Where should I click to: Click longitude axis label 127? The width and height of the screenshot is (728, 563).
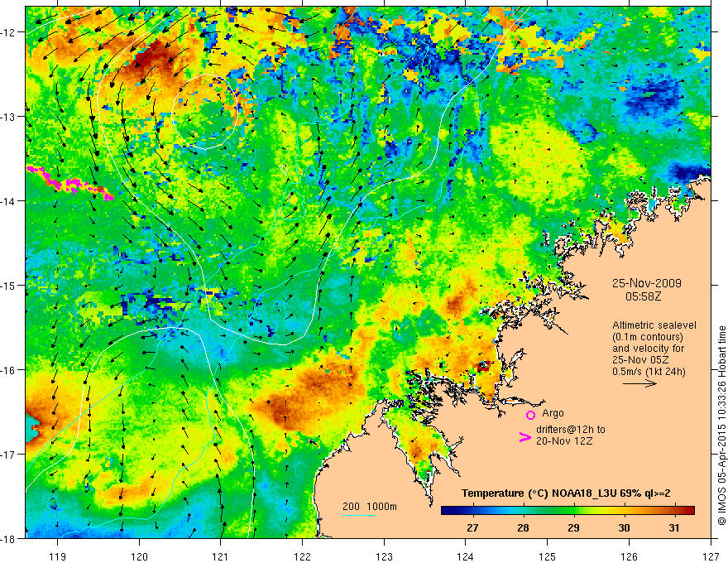(x=711, y=556)
